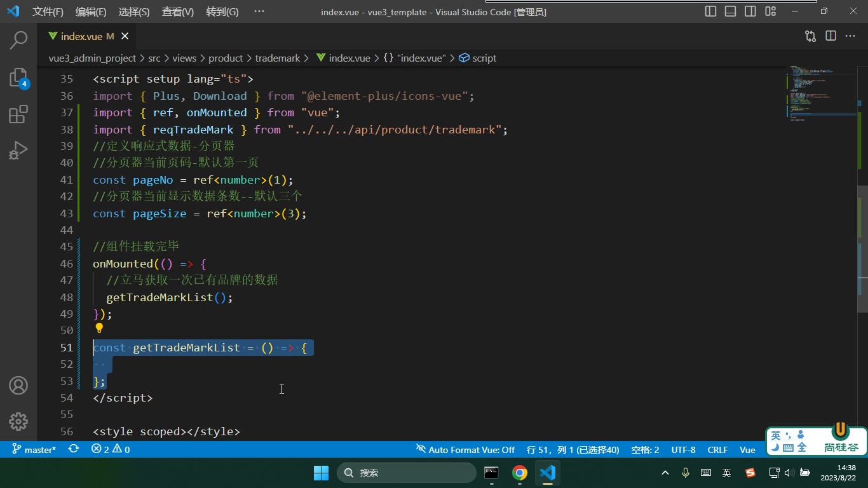Open changes compare icon in editor toolbar
This screenshot has width=868, height=488.
pyautogui.click(x=810, y=36)
